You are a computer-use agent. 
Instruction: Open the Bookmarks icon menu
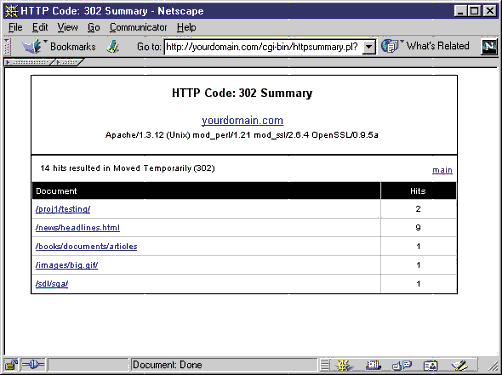(x=32, y=46)
